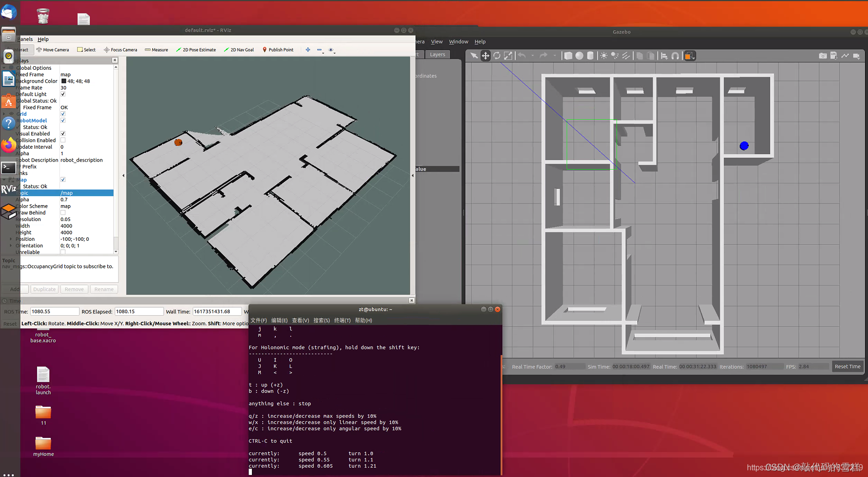Click Gazebo's video record icon
Viewport: 868px width, 477px height.
(857, 56)
